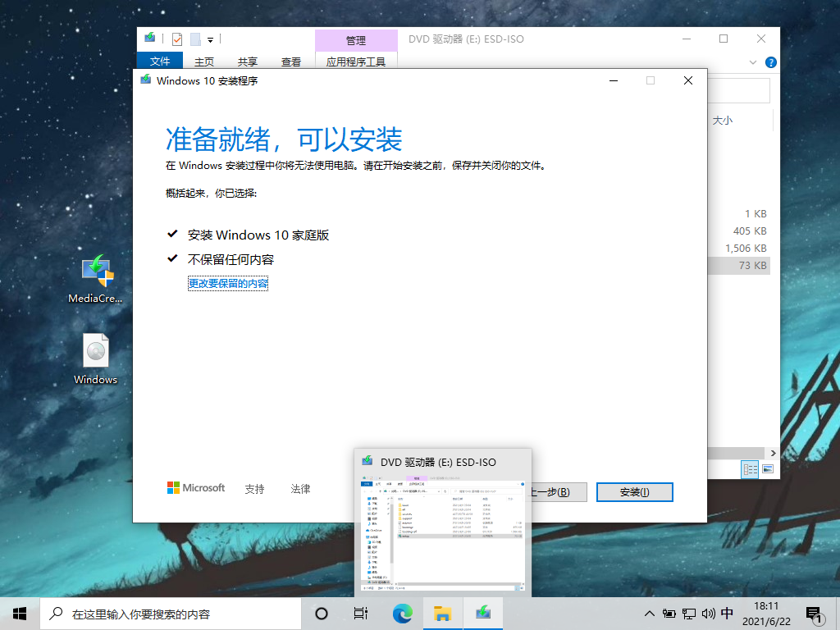
Task: Switch to the 查看 ribbon tab
Action: click(x=291, y=62)
